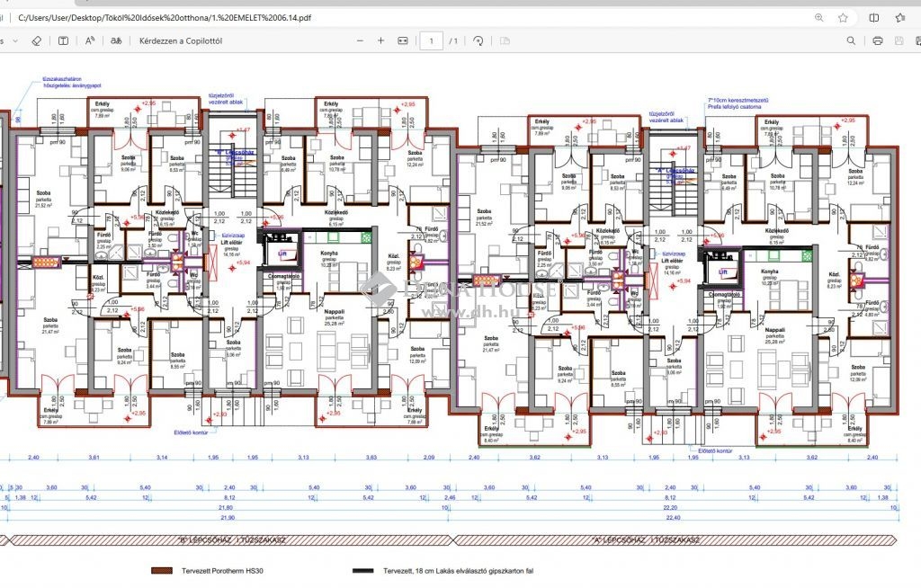Zoom out using the minus icon
Image resolution: width=921 pixels, height=588 pixels.
[360, 41]
